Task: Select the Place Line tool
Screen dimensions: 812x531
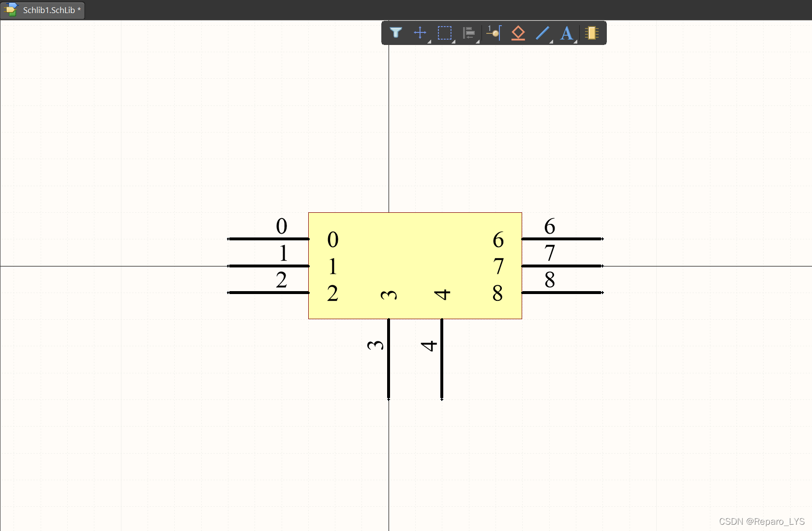Action: click(542, 33)
